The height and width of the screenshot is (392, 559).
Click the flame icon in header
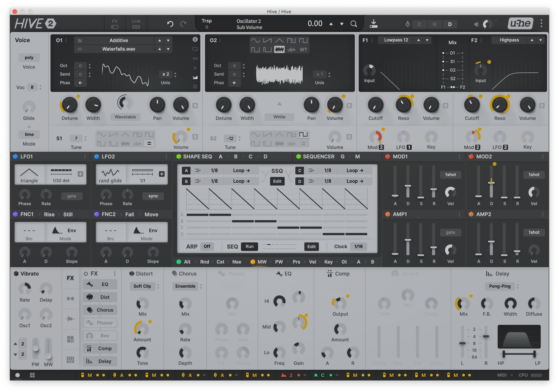coord(407,24)
